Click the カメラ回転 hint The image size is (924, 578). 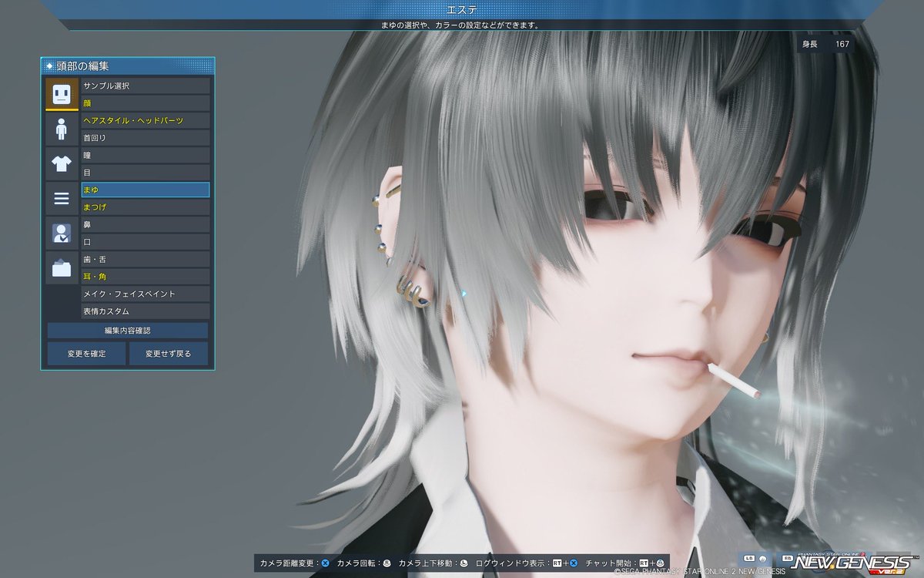point(365,563)
